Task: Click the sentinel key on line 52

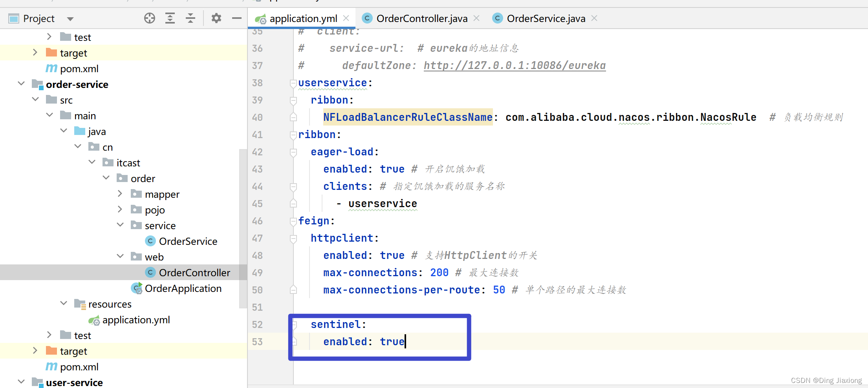Action: [x=336, y=324]
